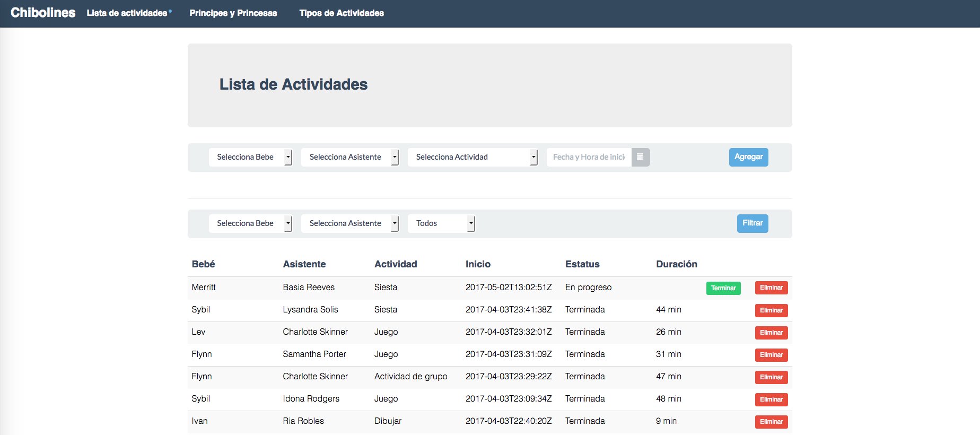Finish Merritt's activity with Terminar

723,288
